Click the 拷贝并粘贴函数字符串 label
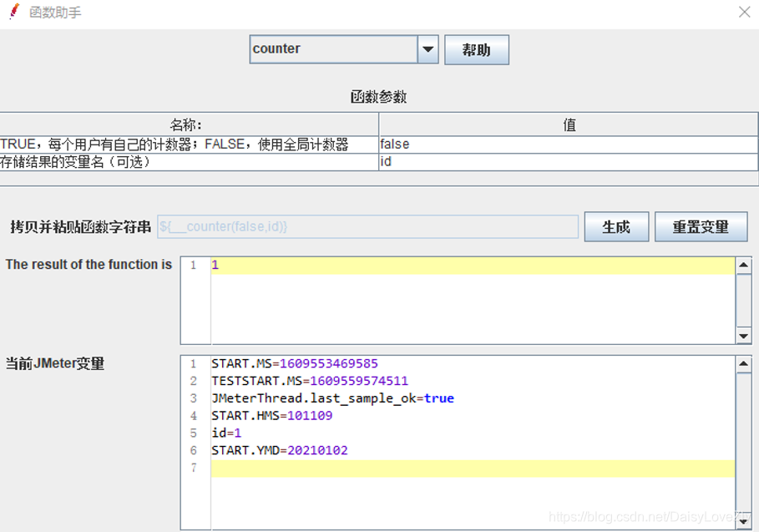 pos(80,226)
